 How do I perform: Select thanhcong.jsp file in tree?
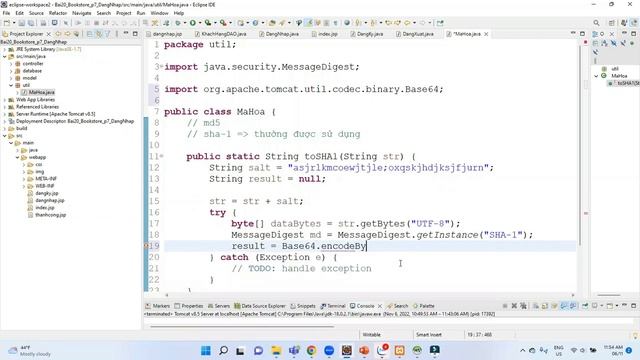click(x=47, y=215)
